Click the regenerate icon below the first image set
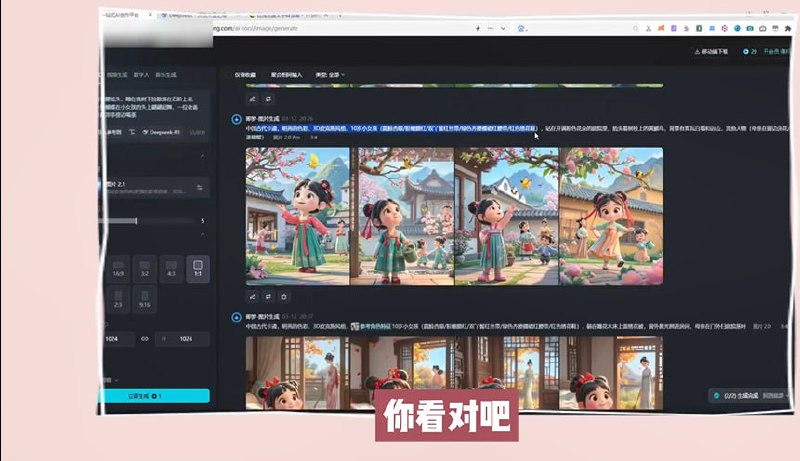The width and height of the screenshot is (800, 461). pos(267,296)
